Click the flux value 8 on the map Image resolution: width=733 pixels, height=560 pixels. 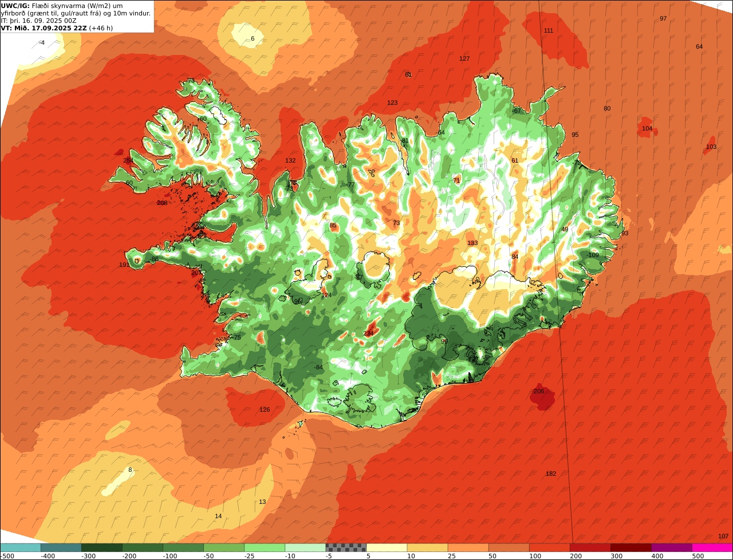tap(130, 470)
